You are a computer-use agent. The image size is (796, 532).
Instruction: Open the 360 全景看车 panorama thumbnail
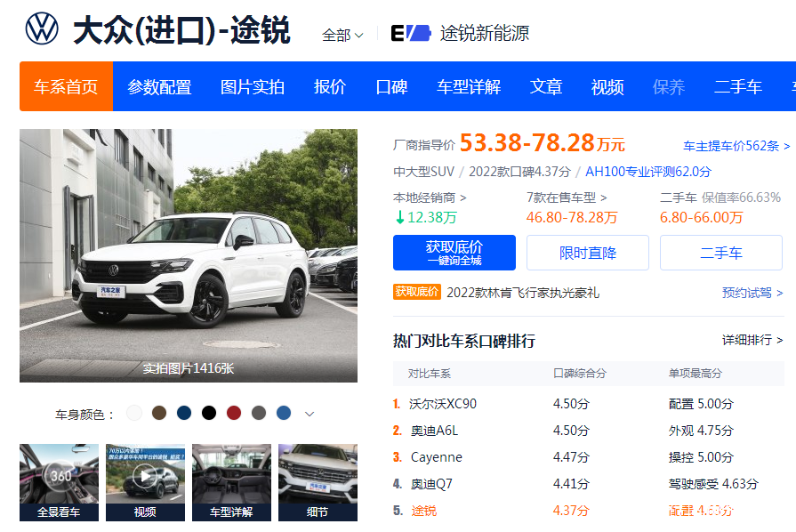pyautogui.click(x=59, y=482)
